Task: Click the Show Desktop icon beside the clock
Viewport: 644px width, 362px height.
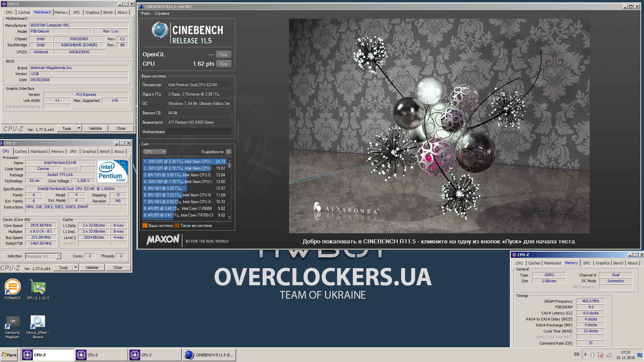Action: coord(640,355)
